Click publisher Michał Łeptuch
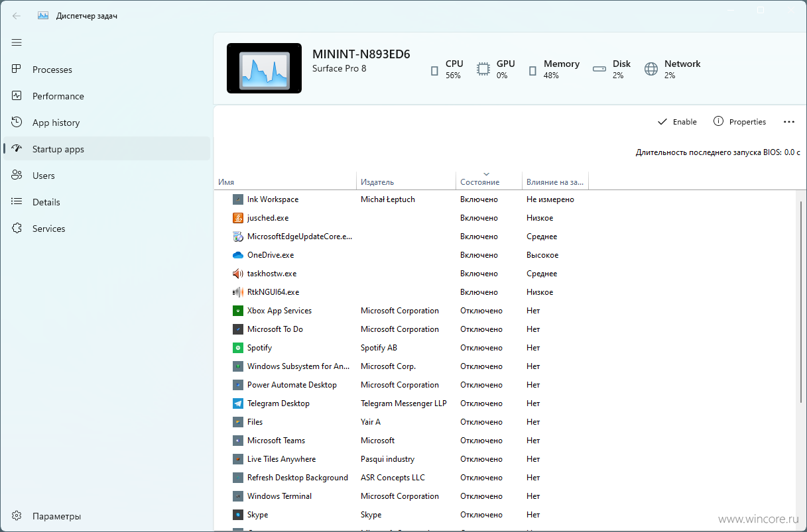Screen dimensions: 807x532 [x=388, y=199]
